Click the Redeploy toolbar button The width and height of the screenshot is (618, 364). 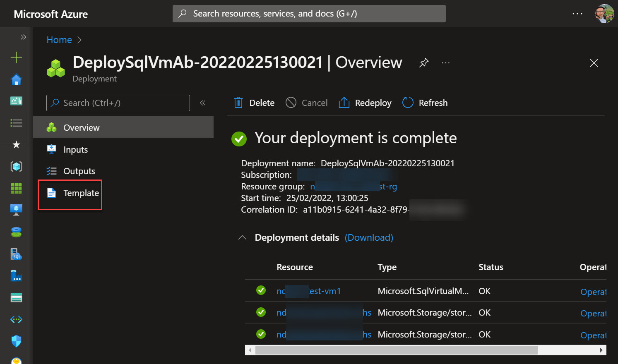(365, 103)
